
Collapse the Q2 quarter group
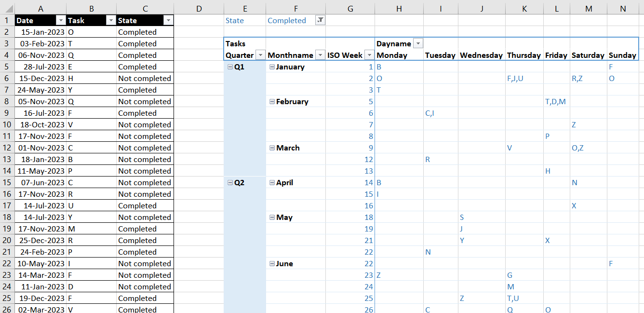click(230, 183)
